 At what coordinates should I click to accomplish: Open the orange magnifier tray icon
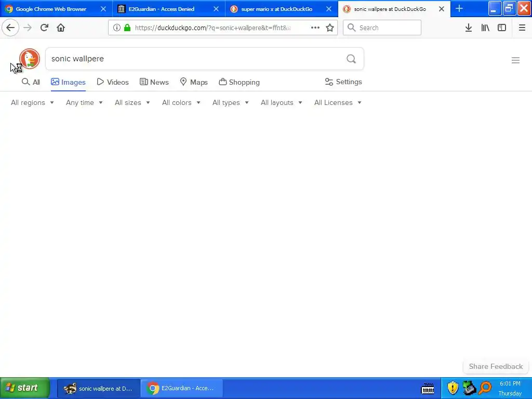coord(486,388)
